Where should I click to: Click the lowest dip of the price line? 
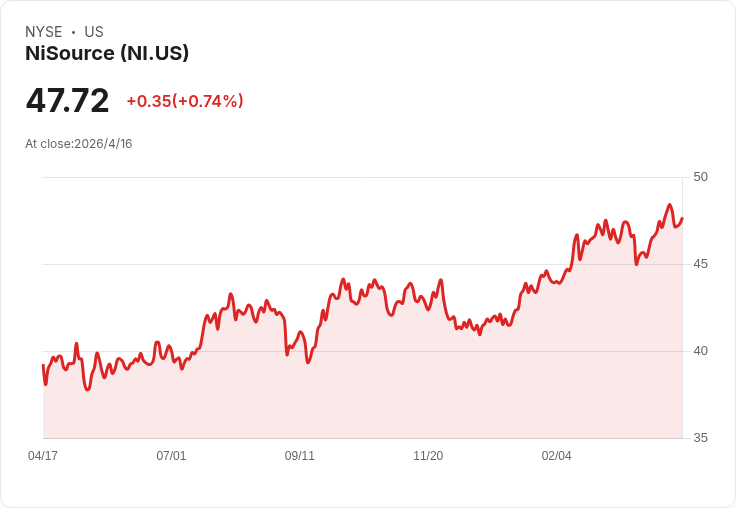pyautogui.click(x=88, y=389)
